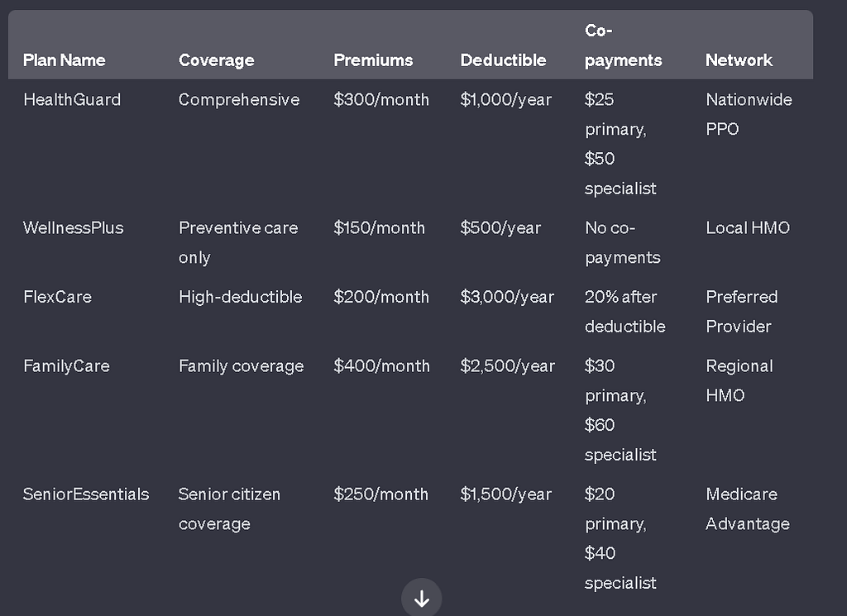The width and height of the screenshot is (847, 616).
Task: Click the Medicare Advantage network cell
Action: (747, 509)
